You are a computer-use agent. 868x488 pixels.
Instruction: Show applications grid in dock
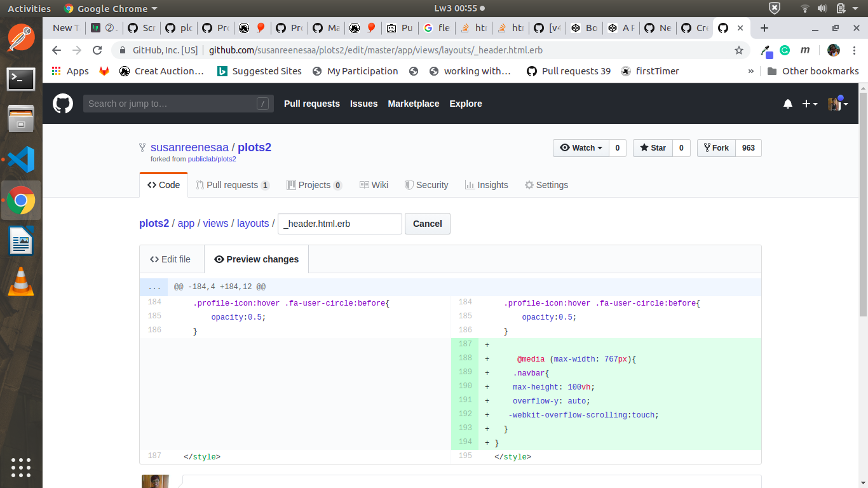pyautogui.click(x=21, y=467)
